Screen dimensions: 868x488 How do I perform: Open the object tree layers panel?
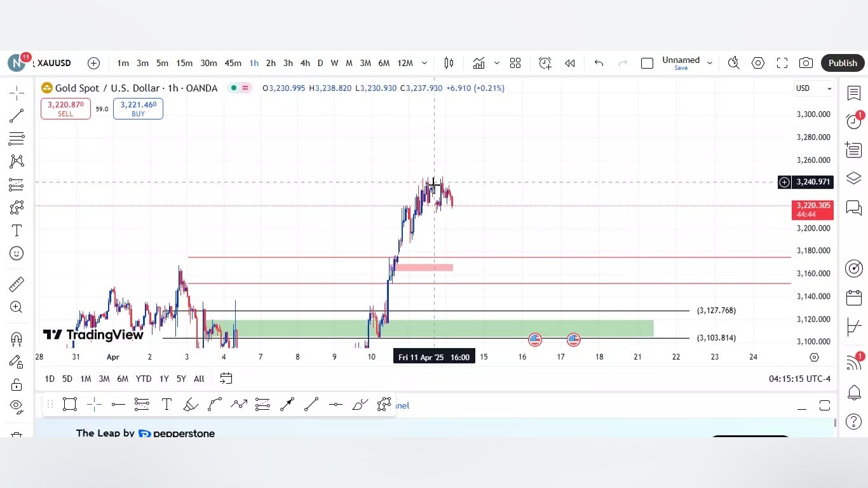[853, 179]
